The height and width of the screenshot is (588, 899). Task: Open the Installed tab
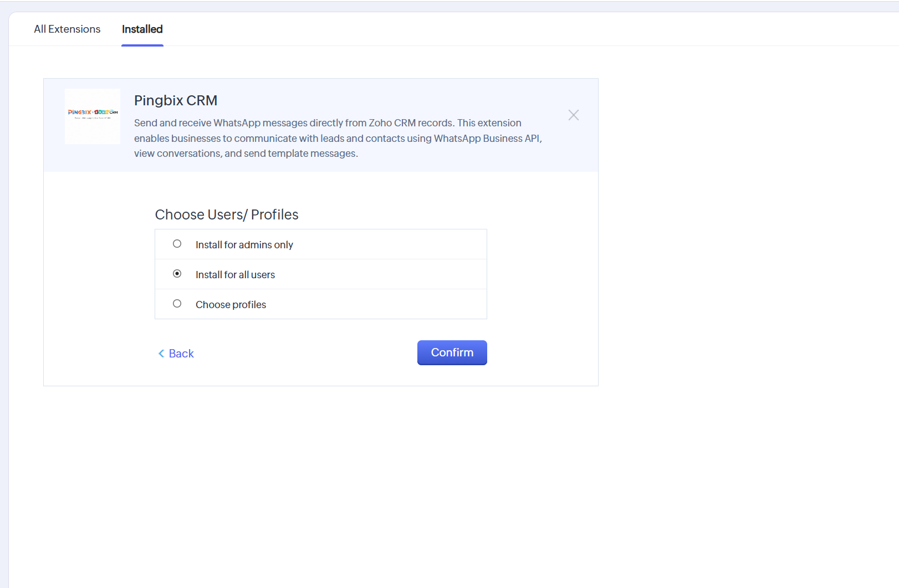pyautogui.click(x=142, y=29)
